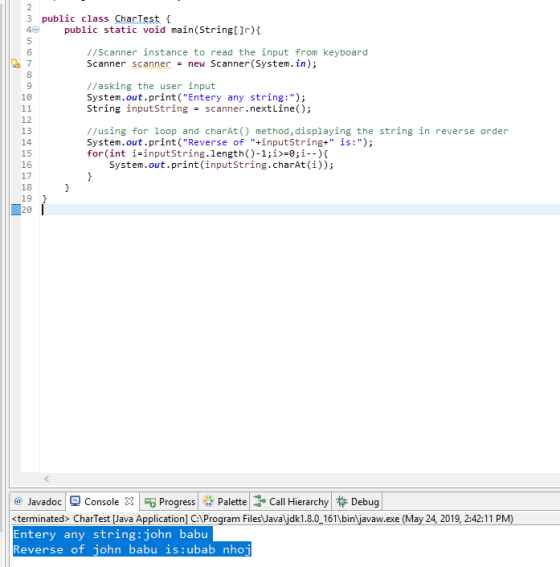
Task: Click the Javadoc @ icon
Action: pyautogui.click(x=18, y=501)
